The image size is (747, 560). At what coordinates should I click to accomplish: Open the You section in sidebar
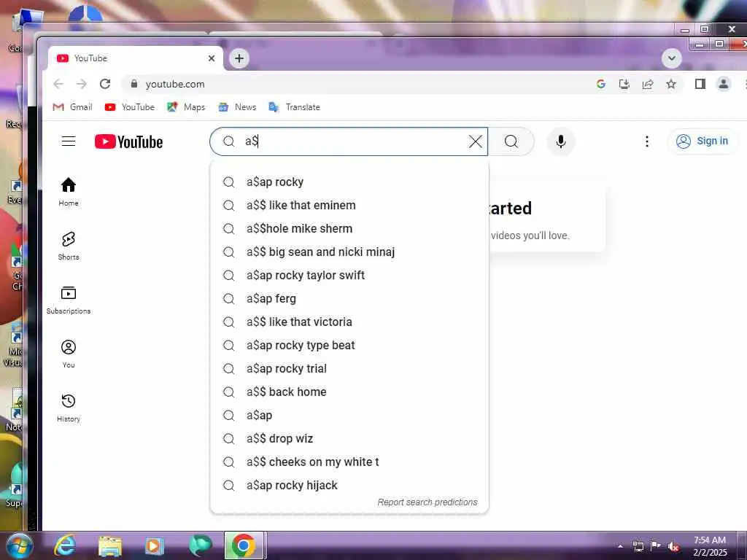69,354
